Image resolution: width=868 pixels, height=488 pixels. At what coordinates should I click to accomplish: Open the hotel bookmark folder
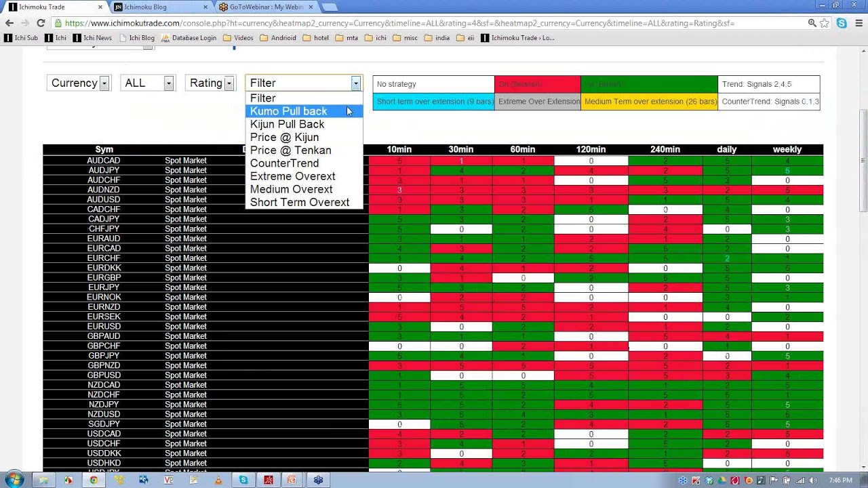[x=316, y=38]
